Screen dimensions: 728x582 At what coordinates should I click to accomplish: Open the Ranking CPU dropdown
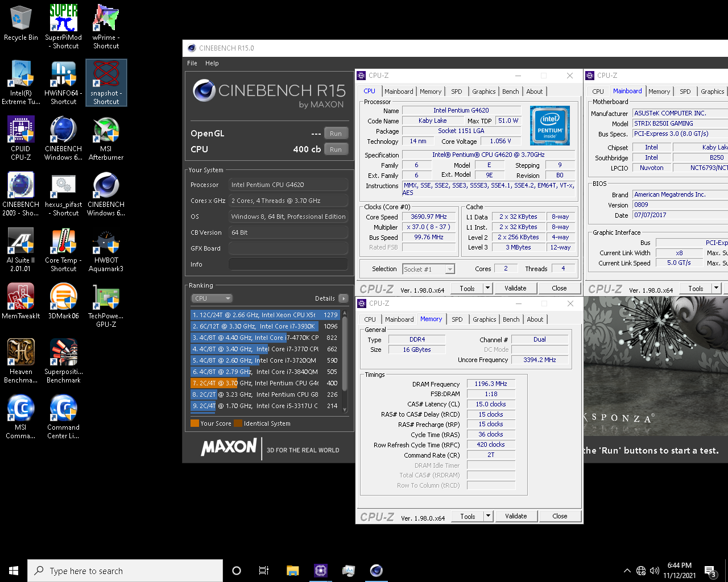(212, 298)
